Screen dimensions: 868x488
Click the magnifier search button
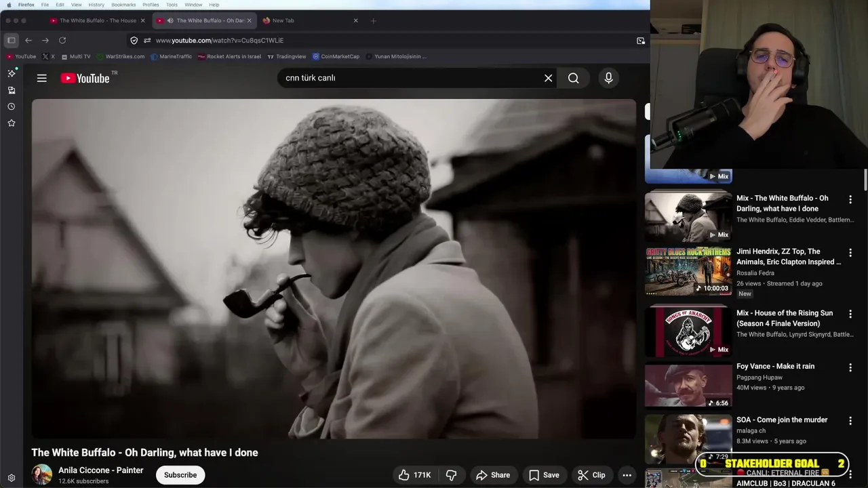574,78
